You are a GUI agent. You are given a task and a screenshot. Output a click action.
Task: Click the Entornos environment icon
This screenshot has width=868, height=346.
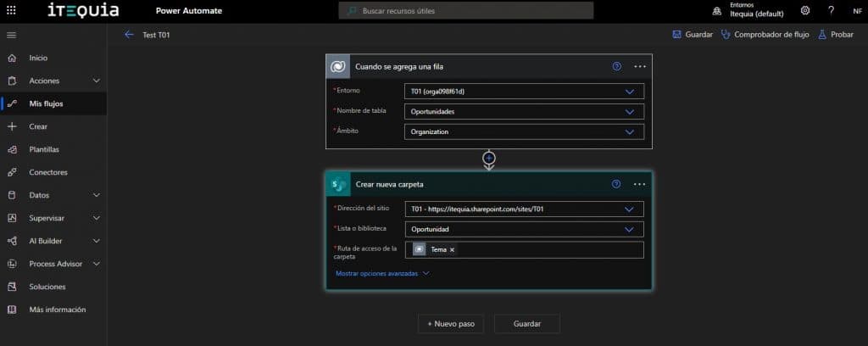point(717,11)
